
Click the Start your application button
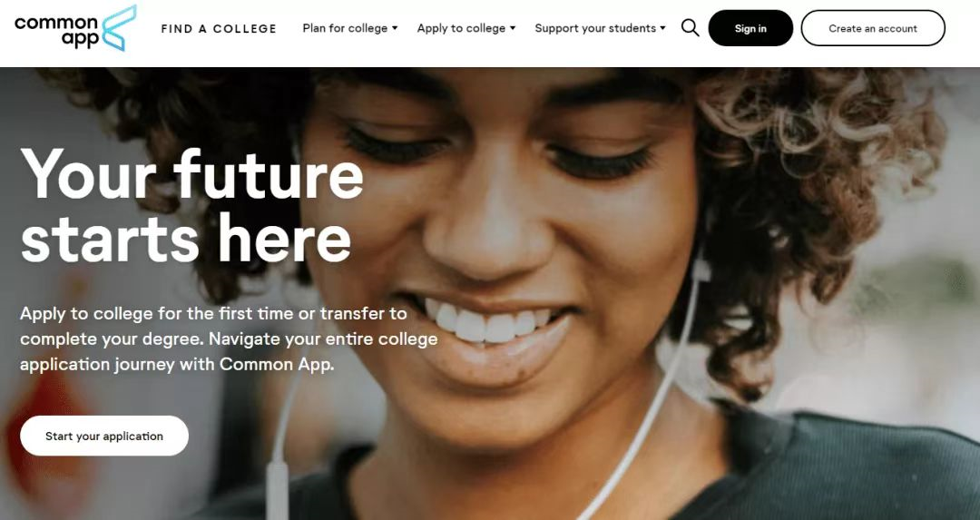tap(104, 437)
